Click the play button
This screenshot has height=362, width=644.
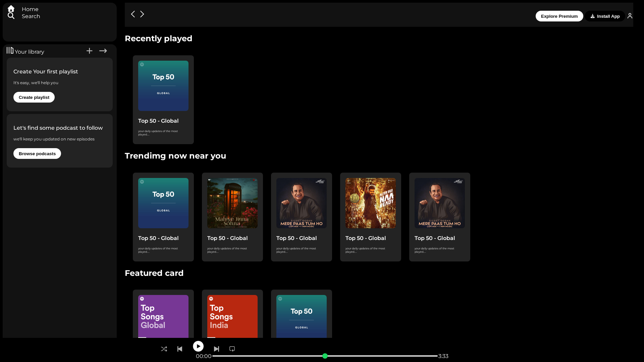coord(198,346)
